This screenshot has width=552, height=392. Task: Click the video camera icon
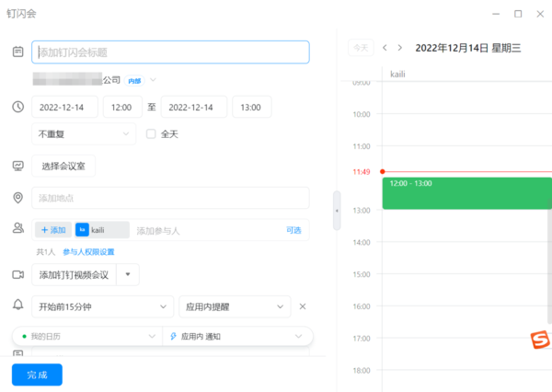pos(17,274)
